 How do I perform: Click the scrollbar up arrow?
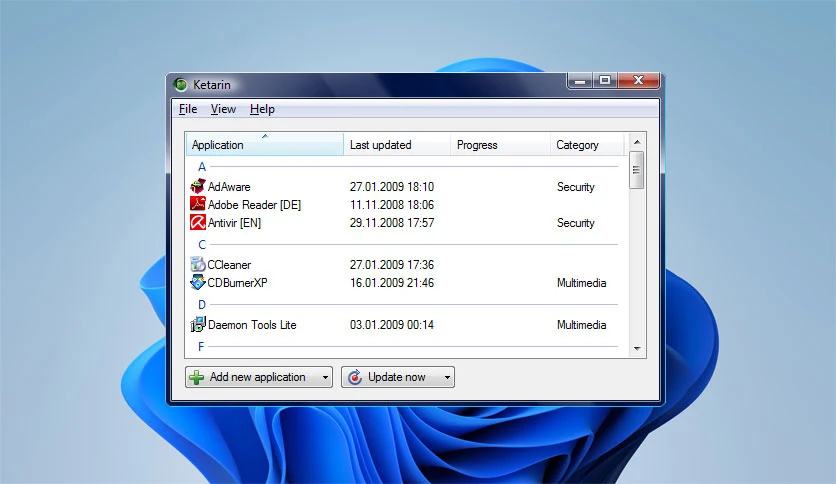637,142
